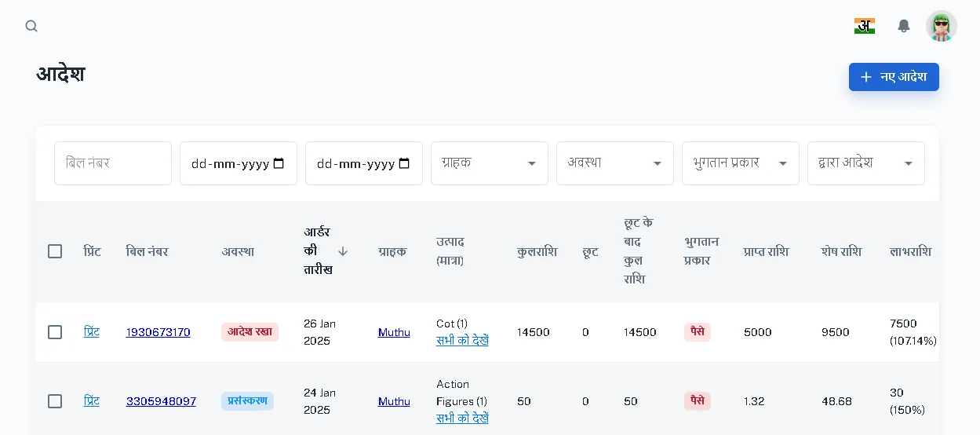
Task: Open customer Muthu in 24 Jan row
Action: pos(394,401)
